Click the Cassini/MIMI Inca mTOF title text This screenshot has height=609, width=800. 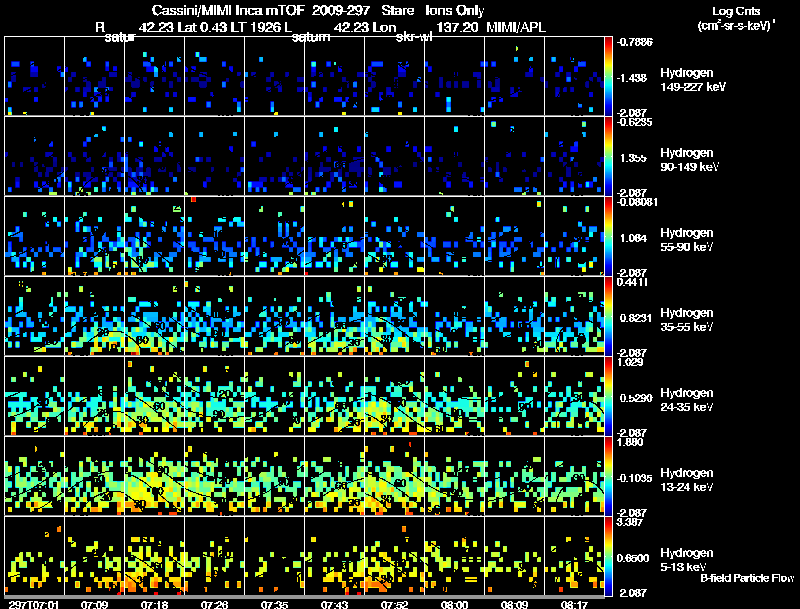229,10
